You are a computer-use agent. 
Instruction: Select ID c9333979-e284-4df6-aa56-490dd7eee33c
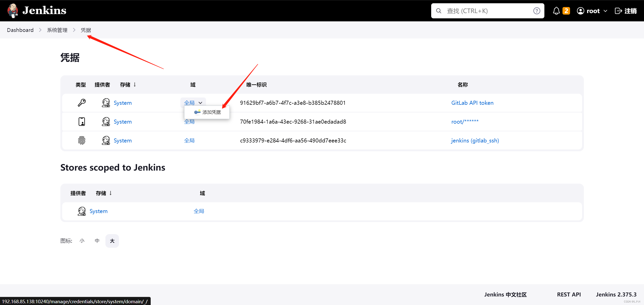click(x=293, y=140)
